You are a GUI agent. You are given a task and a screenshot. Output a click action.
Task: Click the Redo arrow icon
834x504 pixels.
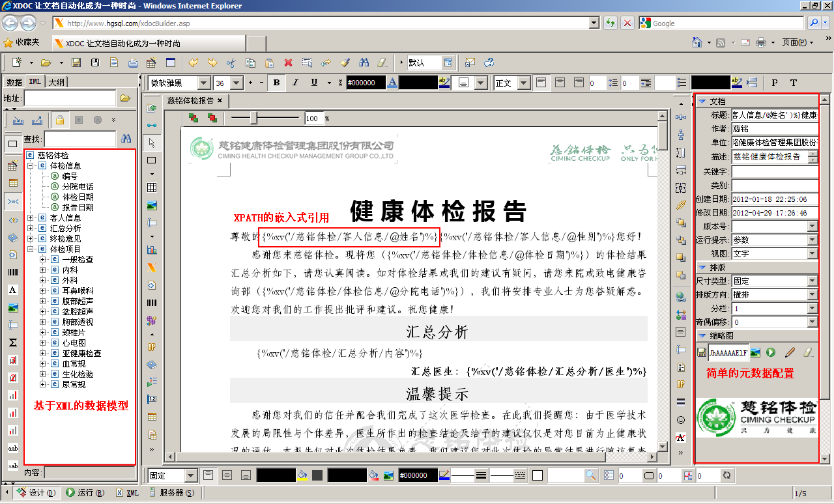pos(212,63)
